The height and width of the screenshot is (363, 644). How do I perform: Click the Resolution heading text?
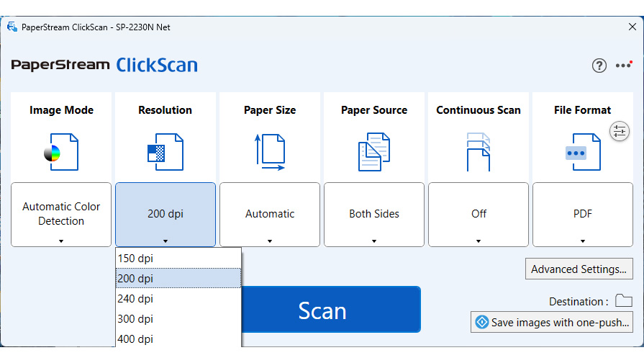(165, 110)
